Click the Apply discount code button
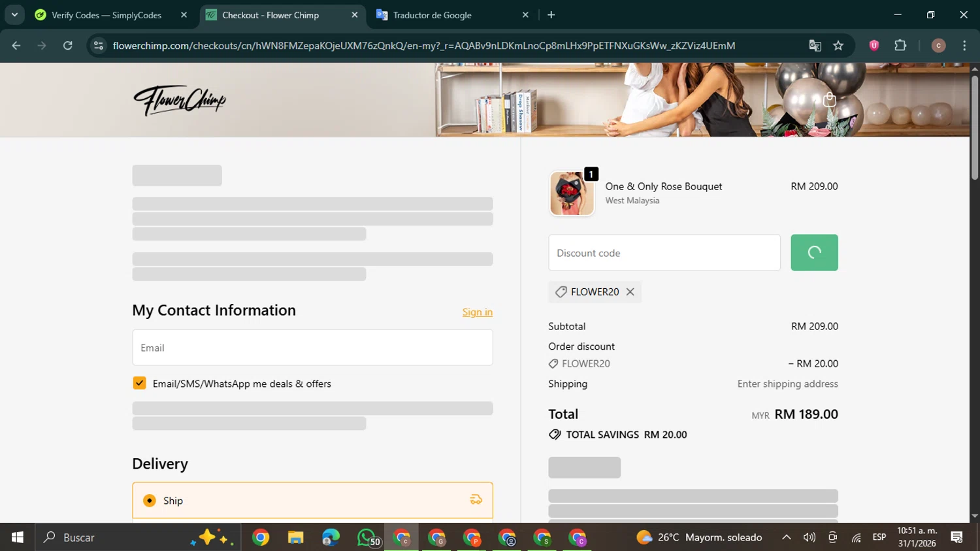The width and height of the screenshot is (980, 551). 814,252
